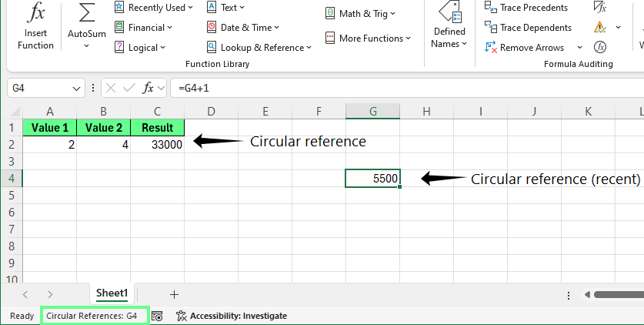Click cell containing 33000
The width and height of the screenshot is (644, 325).
(157, 145)
